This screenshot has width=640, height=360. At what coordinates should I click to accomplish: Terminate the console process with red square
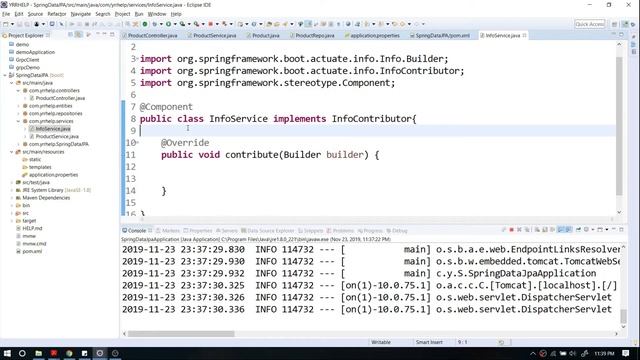coord(511,230)
